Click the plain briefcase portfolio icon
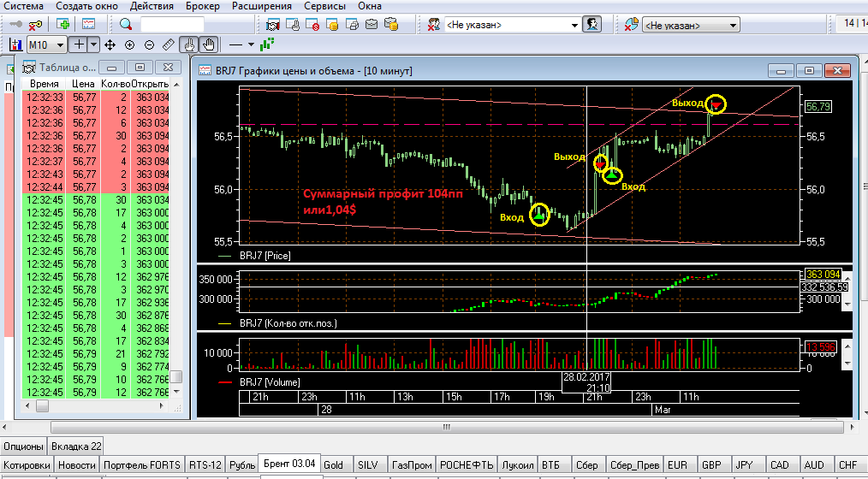868x479 pixels. 372,24
